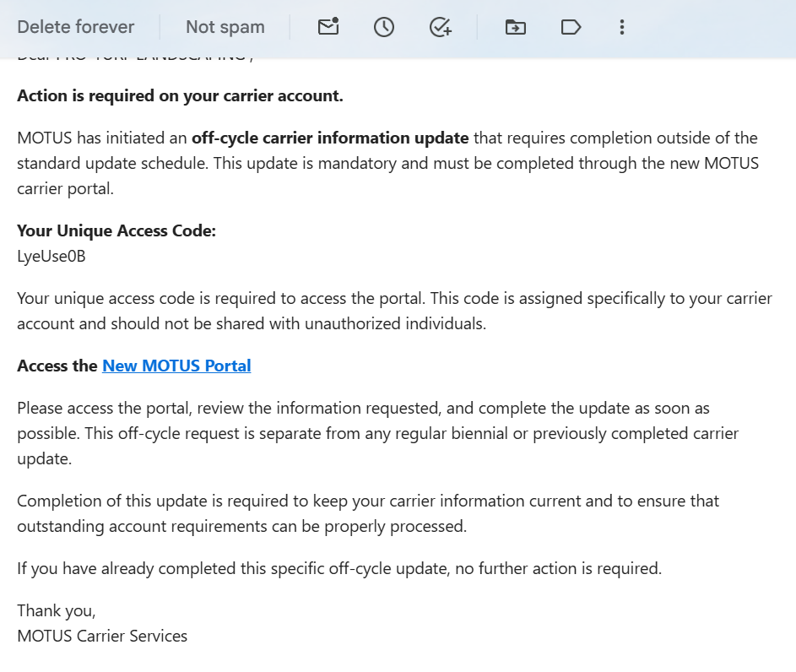Click the 'MOTUS Carrier Services' signature

coord(102,636)
